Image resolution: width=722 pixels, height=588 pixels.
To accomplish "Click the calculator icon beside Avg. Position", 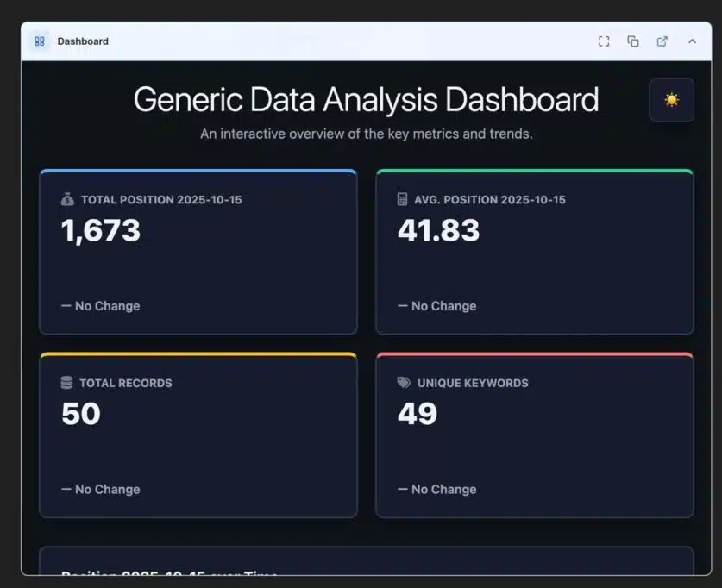I will [402, 199].
